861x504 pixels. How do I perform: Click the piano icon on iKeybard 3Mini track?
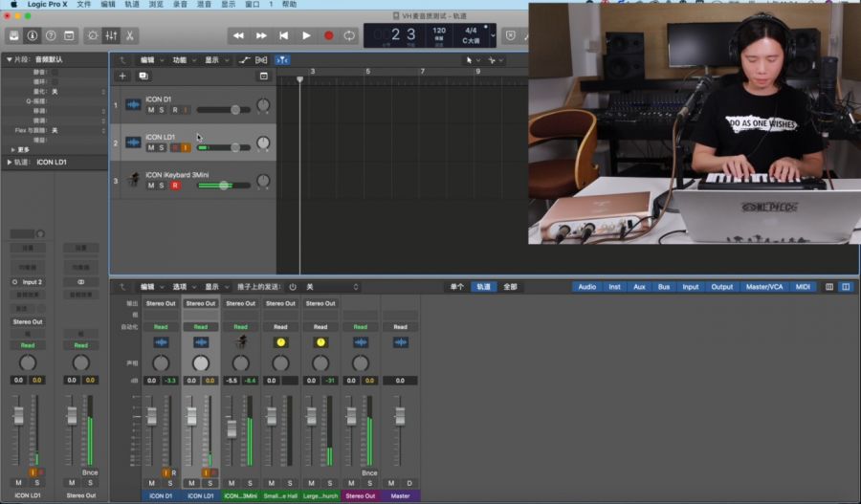click(x=133, y=180)
